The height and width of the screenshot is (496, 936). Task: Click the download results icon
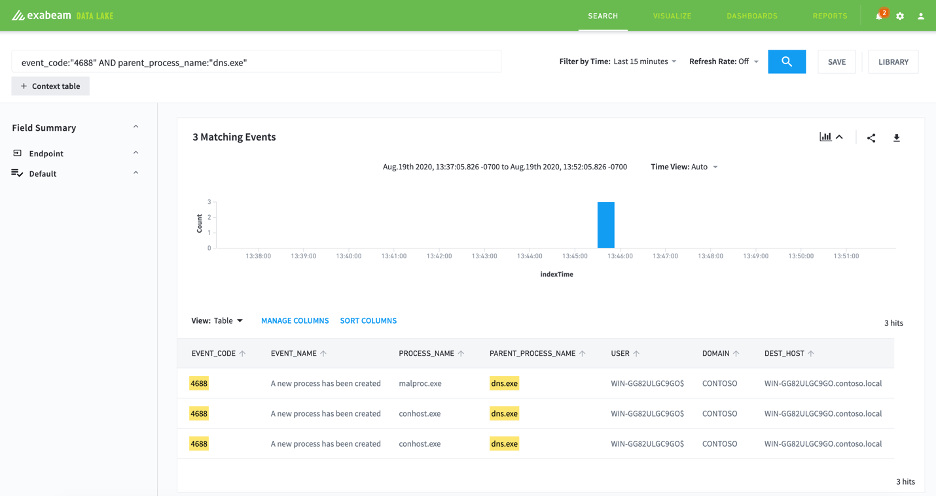pyautogui.click(x=896, y=138)
